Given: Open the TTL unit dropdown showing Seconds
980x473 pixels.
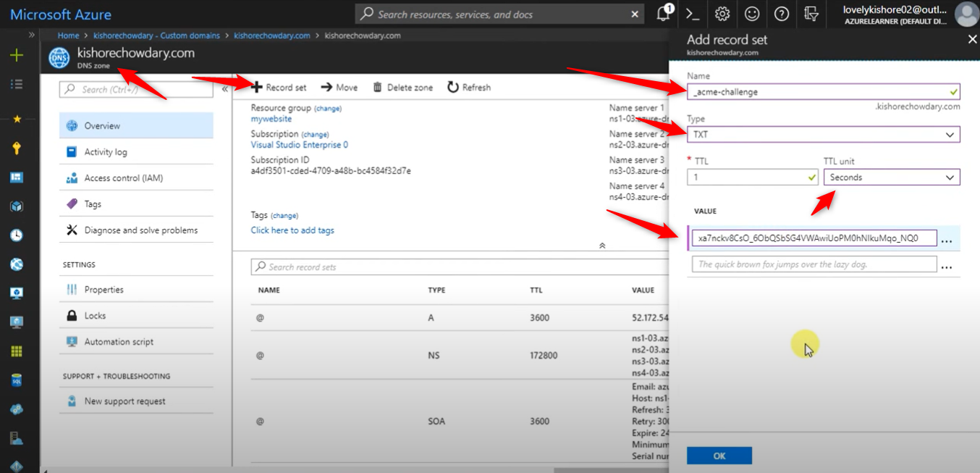Looking at the screenshot, I should pos(892,177).
